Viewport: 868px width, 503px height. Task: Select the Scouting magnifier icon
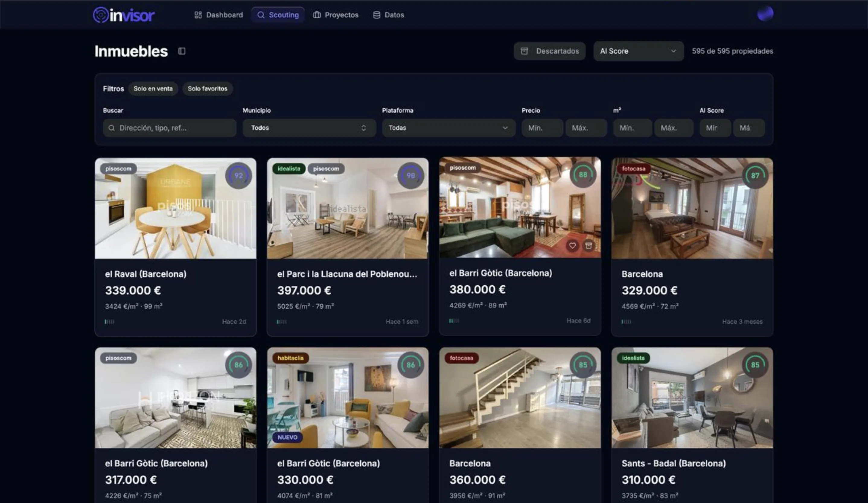pyautogui.click(x=261, y=14)
